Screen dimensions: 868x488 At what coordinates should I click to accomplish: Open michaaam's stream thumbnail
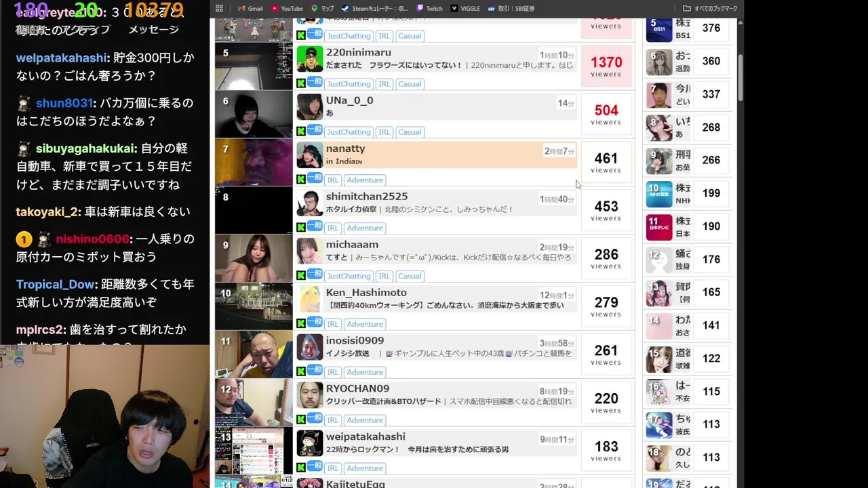[x=254, y=258]
